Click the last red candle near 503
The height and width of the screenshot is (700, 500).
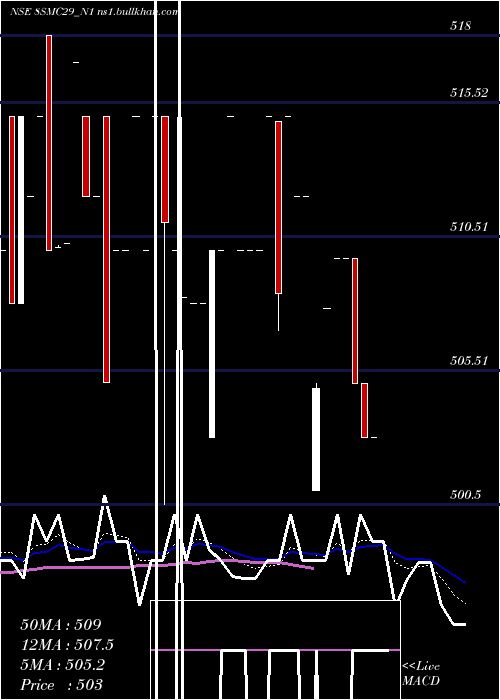click(x=364, y=410)
